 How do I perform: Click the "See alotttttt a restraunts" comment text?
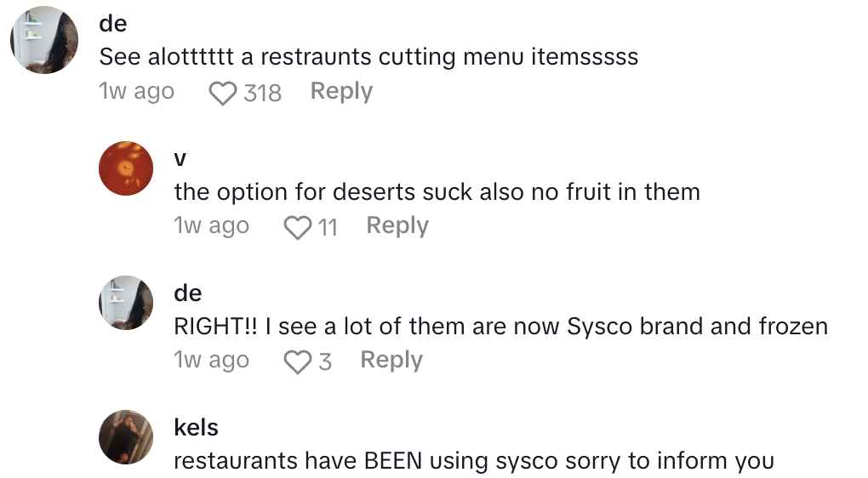[368, 58]
